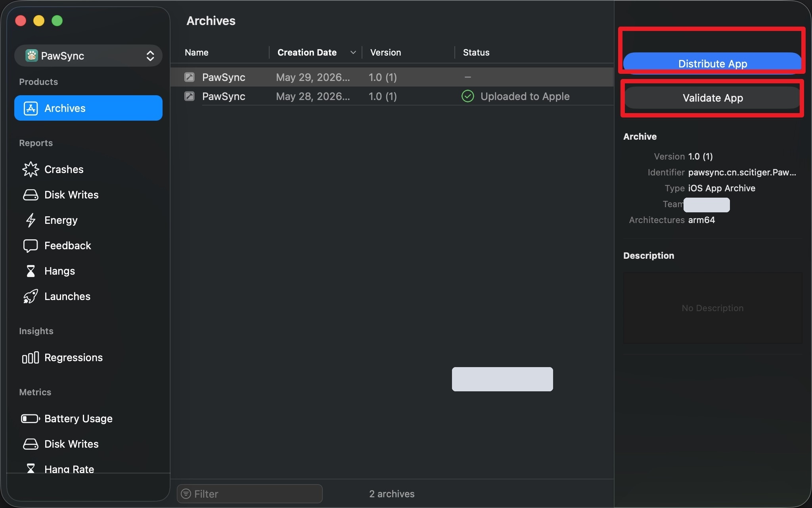Click the iOS App Archive type value
The image size is (812, 508).
click(x=722, y=188)
